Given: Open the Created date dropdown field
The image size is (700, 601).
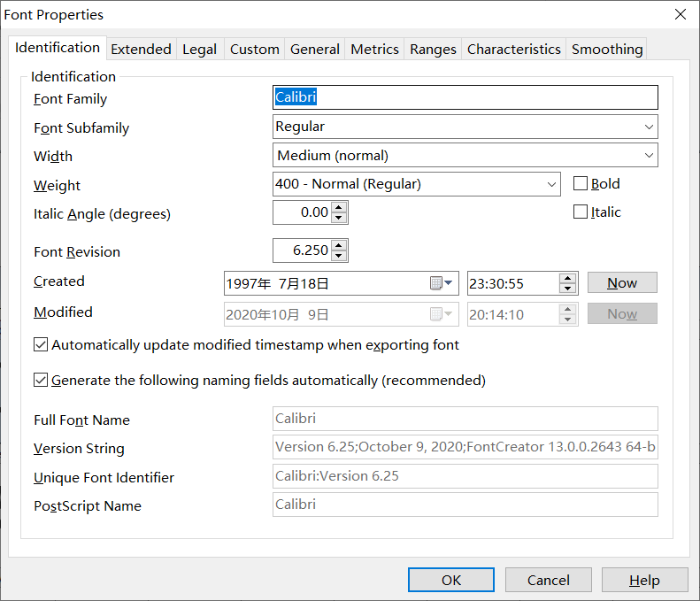Looking at the screenshot, I should tap(341, 283).
